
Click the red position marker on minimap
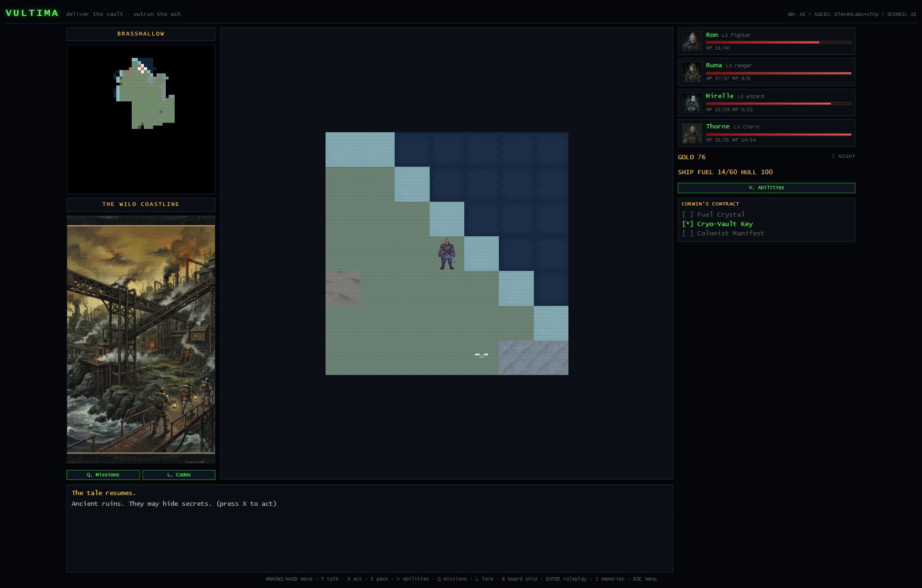point(142,69)
